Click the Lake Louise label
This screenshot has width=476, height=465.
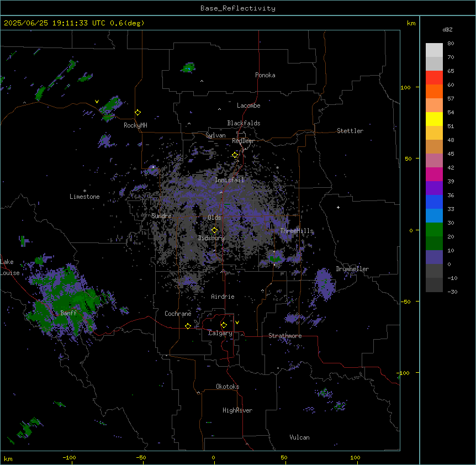click(10, 267)
